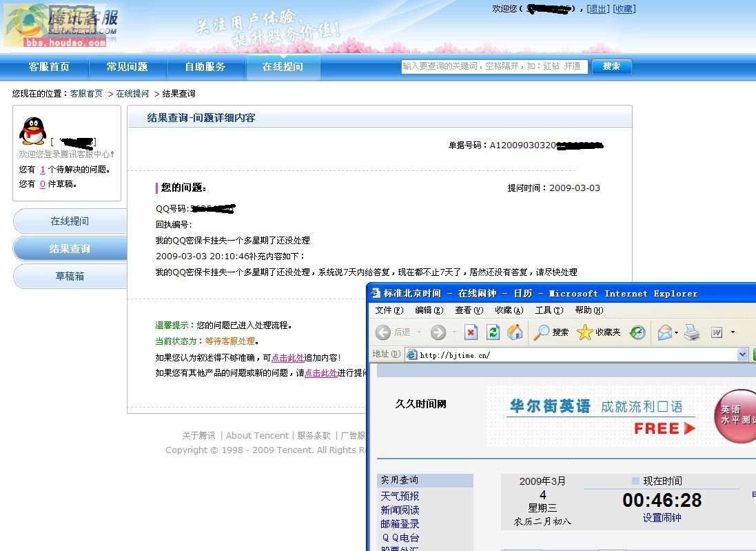Click the 农历二月初八 lunar date text
The image size is (756, 551).
pos(542,521)
